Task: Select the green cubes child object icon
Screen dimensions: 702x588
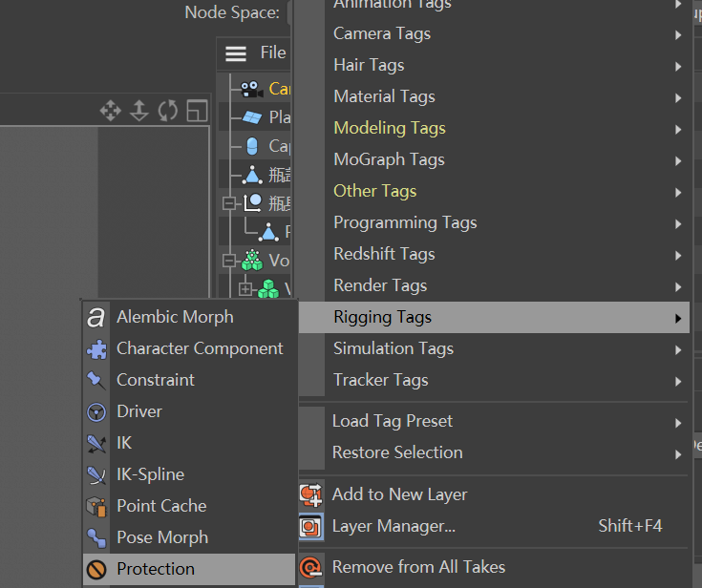Action: [268, 289]
